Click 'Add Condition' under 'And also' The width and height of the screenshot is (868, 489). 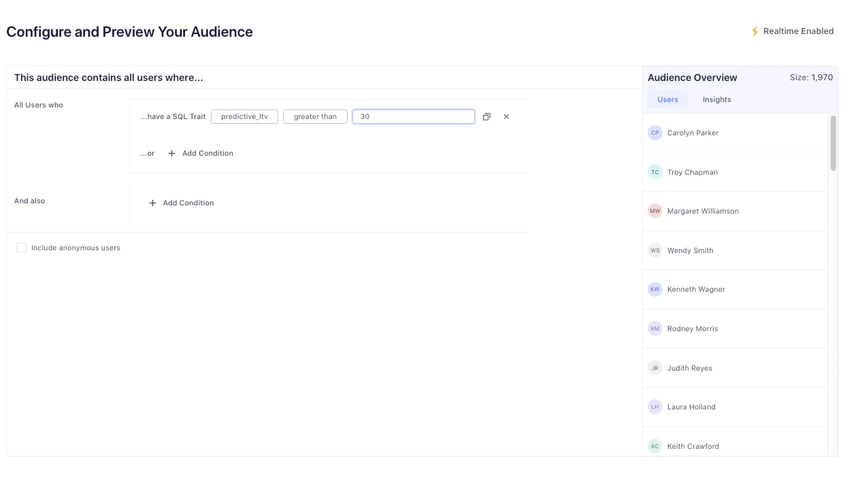click(188, 203)
